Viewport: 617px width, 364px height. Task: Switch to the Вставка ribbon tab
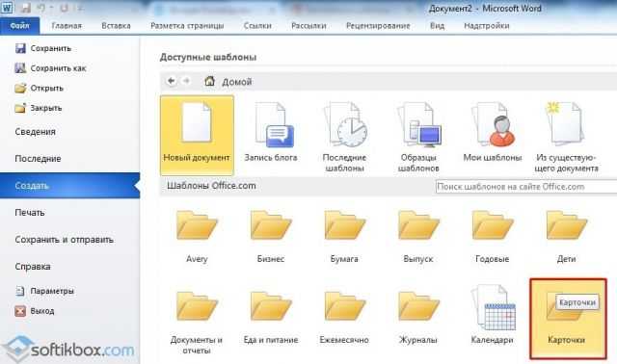tap(116, 26)
